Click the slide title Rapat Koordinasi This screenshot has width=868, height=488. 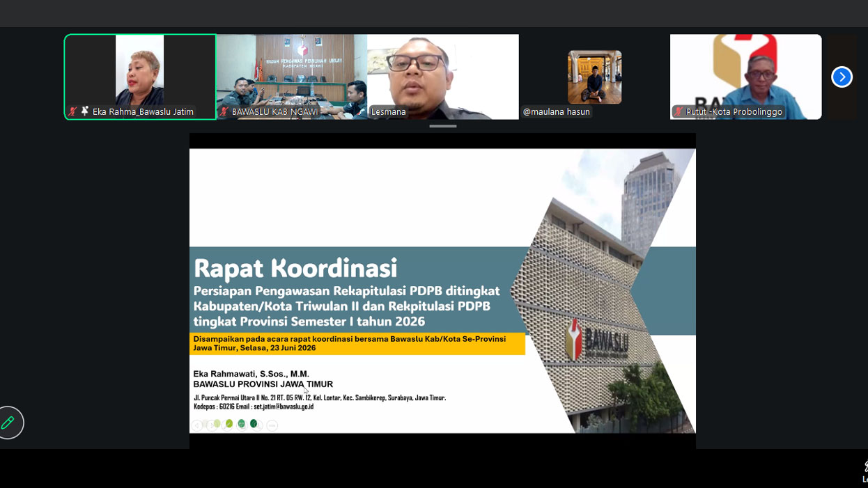click(x=295, y=268)
